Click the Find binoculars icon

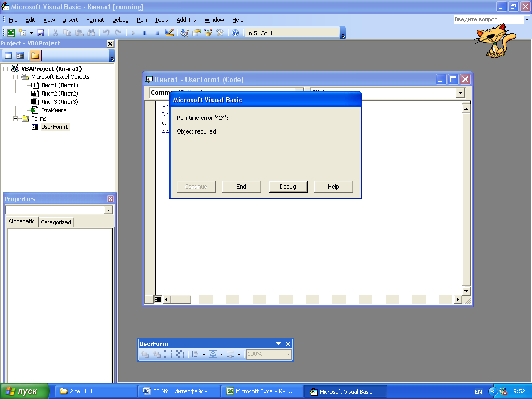click(91, 33)
